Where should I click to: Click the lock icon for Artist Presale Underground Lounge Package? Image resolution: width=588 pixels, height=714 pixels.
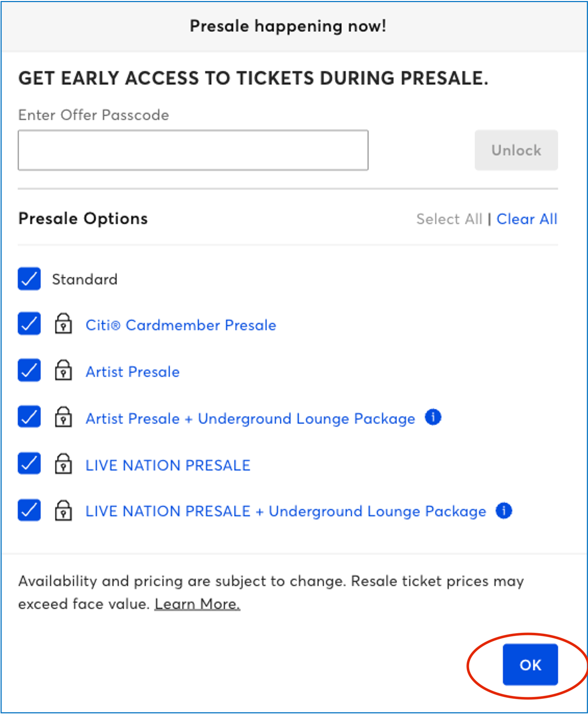click(63, 418)
